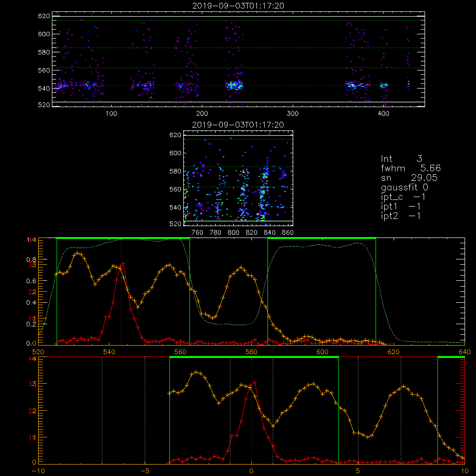This screenshot has height=476, width=476.
Task: Click the '840' x-axis label of middle image
Action: (x=269, y=233)
